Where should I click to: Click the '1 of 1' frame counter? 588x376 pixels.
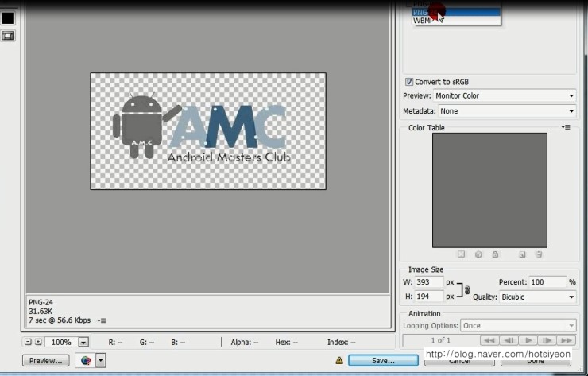coord(441,340)
